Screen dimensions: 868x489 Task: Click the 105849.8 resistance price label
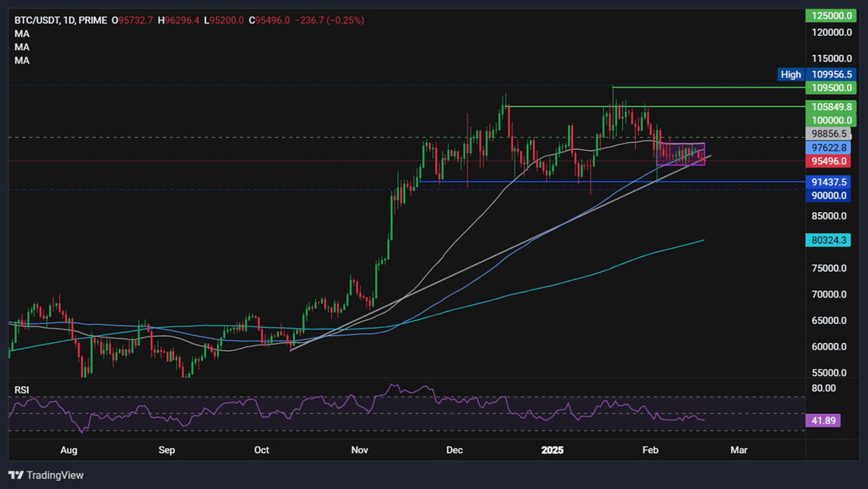(831, 107)
